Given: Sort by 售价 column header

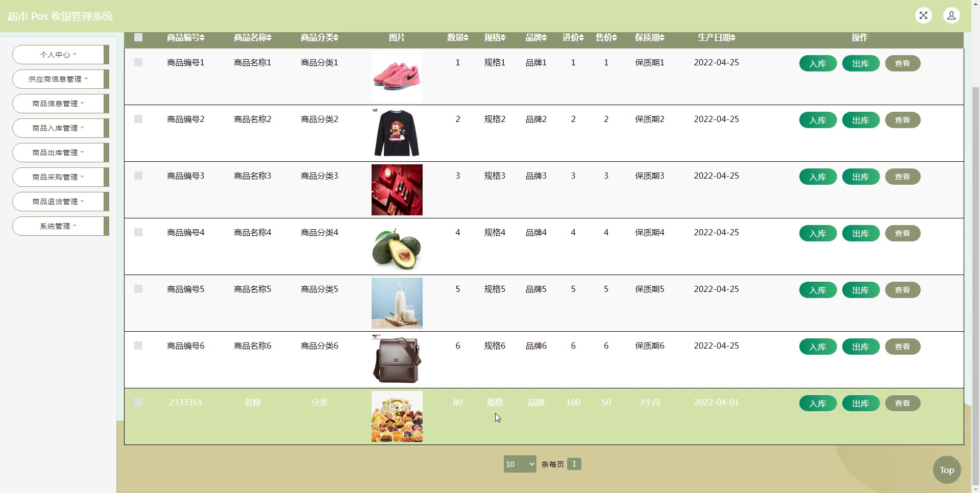Looking at the screenshot, I should (606, 37).
